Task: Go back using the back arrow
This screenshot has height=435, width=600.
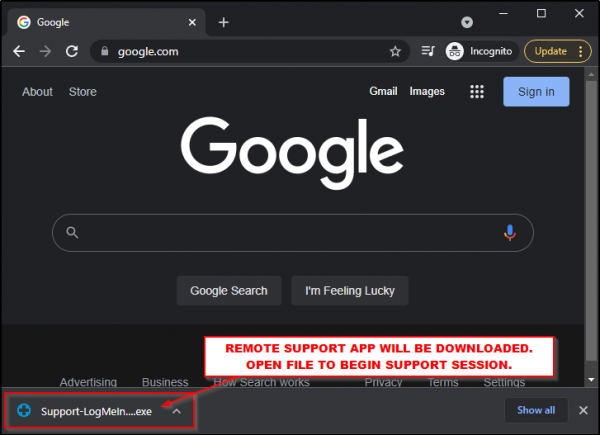Action: click(x=19, y=51)
